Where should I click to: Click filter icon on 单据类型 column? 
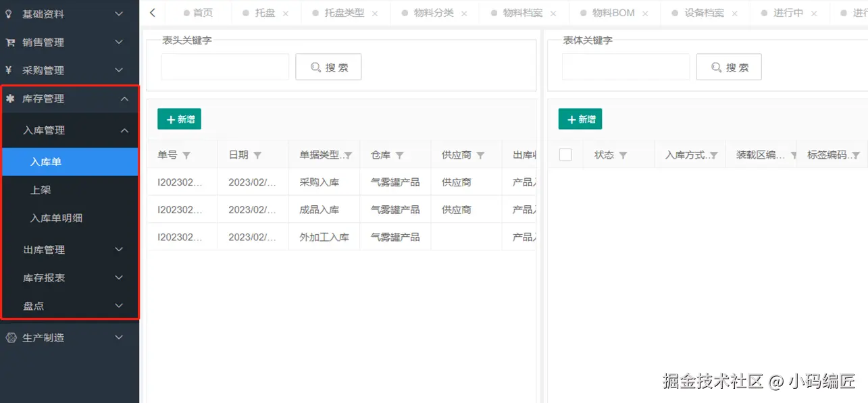(x=348, y=155)
